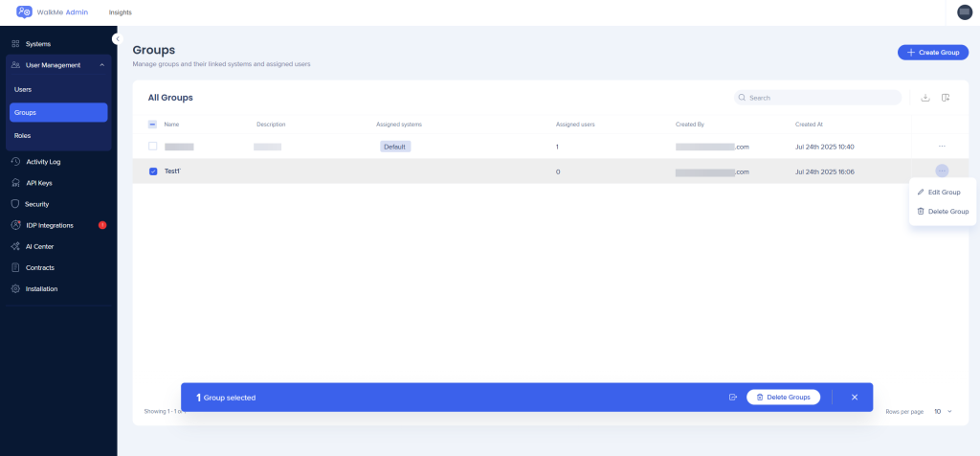The height and width of the screenshot is (456, 980).
Task: Open the Rows per page dropdown
Action: (943, 411)
